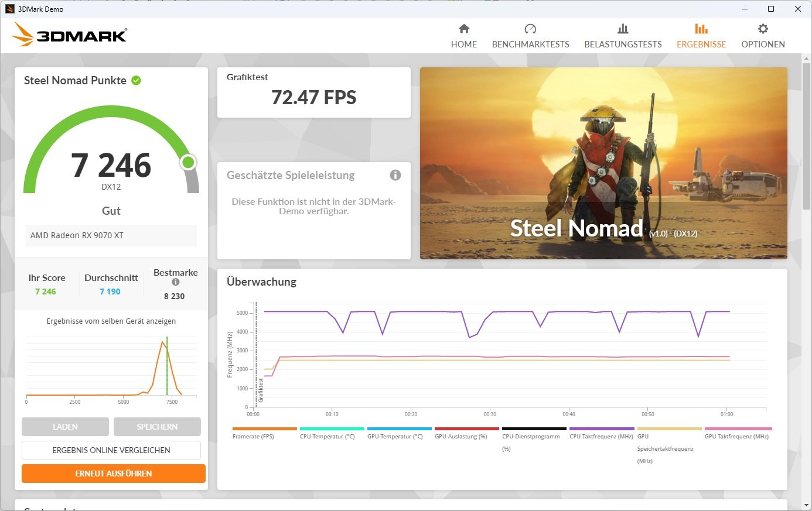This screenshot has height=511, width=812.
Task: Click the scrollbar up arrow
Action: pos(807,59)
